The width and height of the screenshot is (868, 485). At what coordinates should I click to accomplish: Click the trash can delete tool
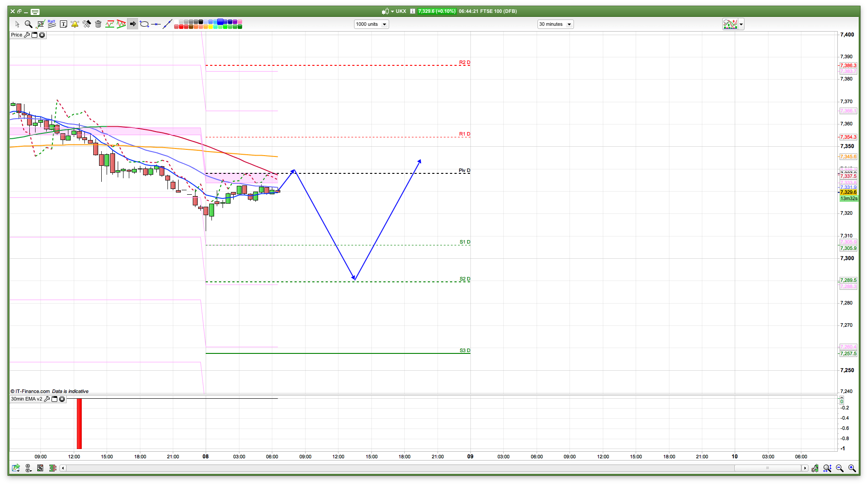(x=98, y=24)
